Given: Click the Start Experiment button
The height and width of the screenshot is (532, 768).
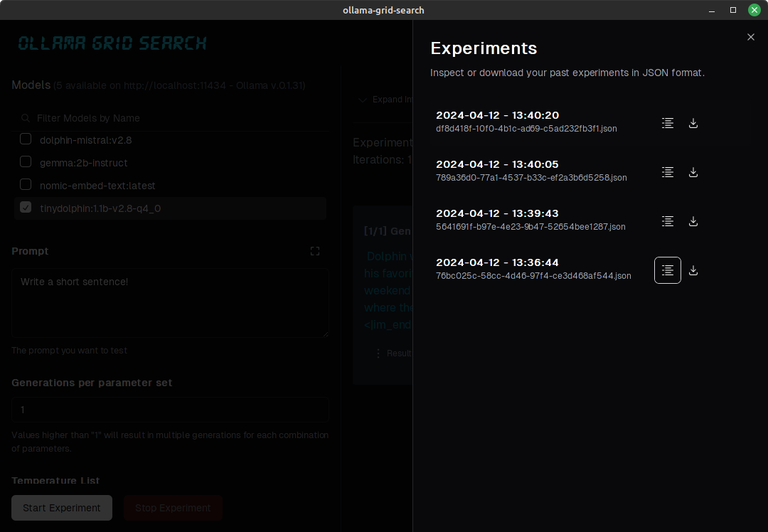Looking at the screenshot, I should 62,508.
